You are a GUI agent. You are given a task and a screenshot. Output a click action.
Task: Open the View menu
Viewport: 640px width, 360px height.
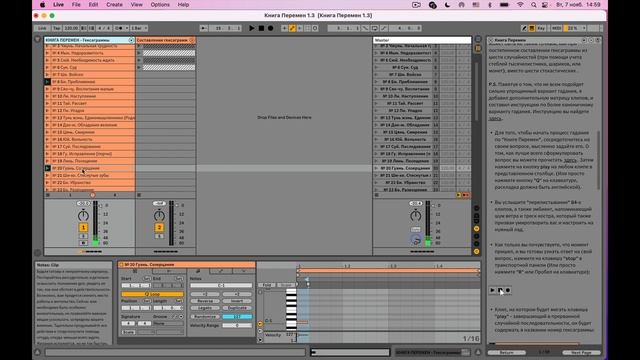tap(136, 4)
